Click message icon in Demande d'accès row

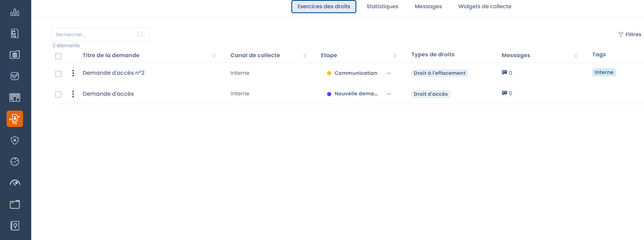(504, 93)
